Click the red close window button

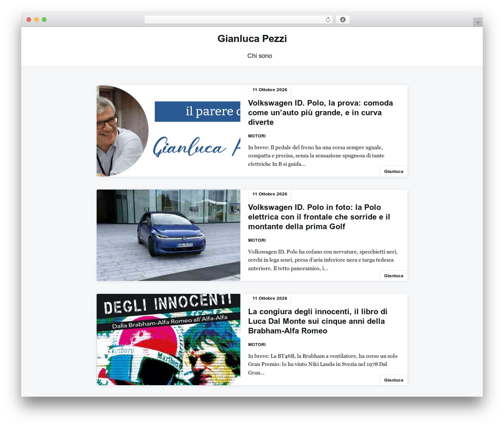pyautogui.click(x=29, y=20)
